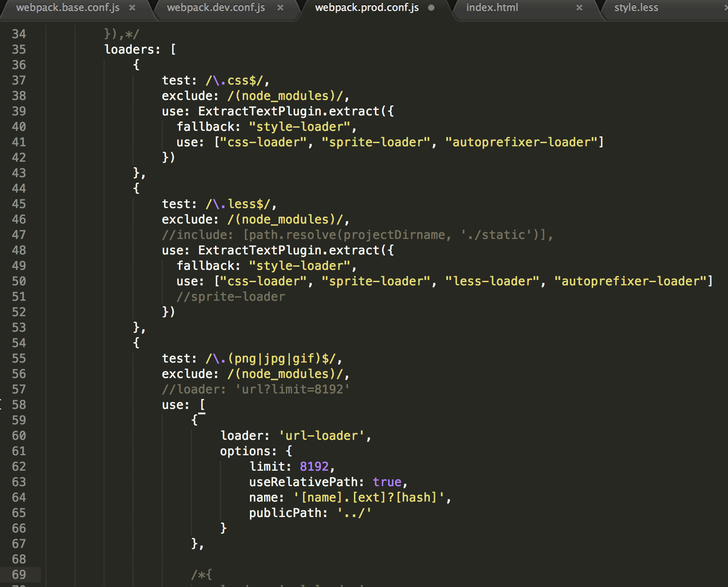The width and height of the screenshot is (728, 587).
Task: Click line number 34 in gutter
Action: tap(19, 34)
